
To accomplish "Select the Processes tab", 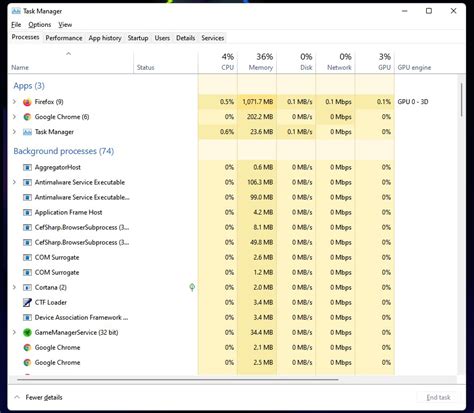I will pyautogui.click(x=25, y=37).
